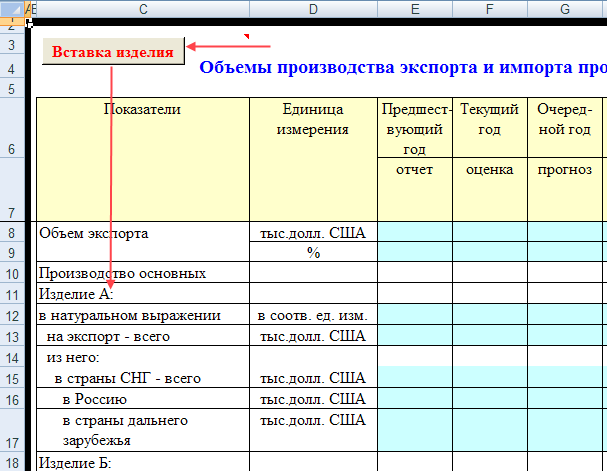Viewport: 607px width, 471px height.
Task: Select column D header
Action: coord(313,9)
